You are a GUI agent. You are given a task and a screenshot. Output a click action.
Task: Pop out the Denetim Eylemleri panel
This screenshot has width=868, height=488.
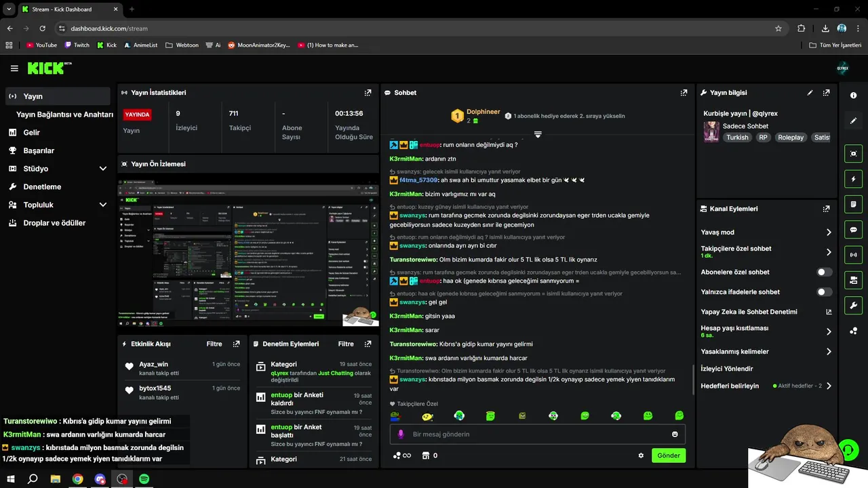[368, 344]
